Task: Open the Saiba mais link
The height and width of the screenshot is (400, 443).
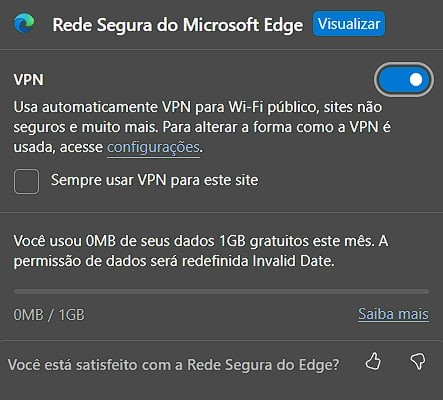Action: 393,314
